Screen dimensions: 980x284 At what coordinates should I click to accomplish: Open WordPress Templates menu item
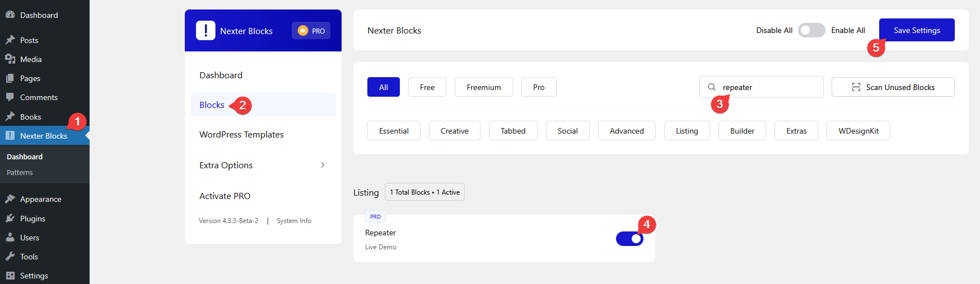263,134
